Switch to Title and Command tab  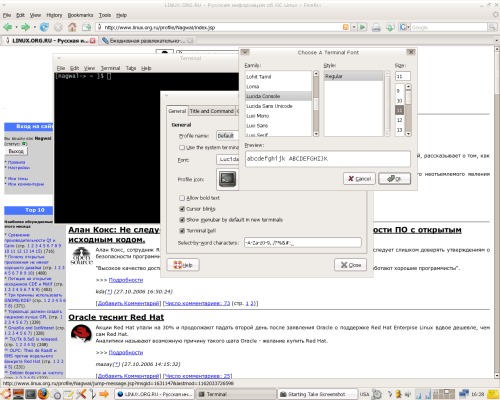(x=212, y=111)
